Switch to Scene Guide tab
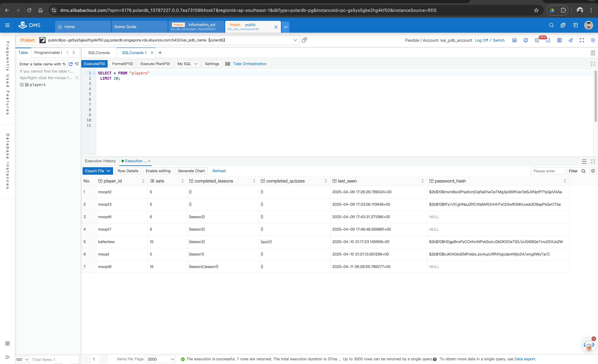 tap(140, 27)
